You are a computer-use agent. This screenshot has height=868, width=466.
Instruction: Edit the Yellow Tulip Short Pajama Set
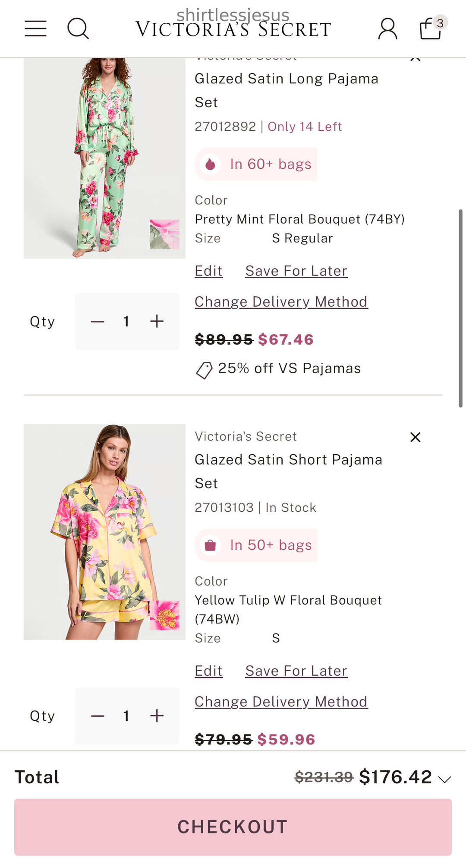tap(208, 671)
